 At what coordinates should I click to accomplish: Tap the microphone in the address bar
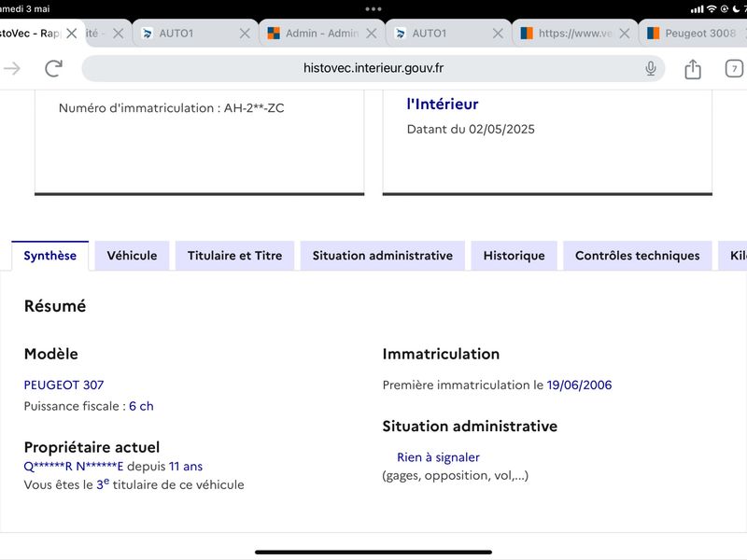[x=650, y=68]
